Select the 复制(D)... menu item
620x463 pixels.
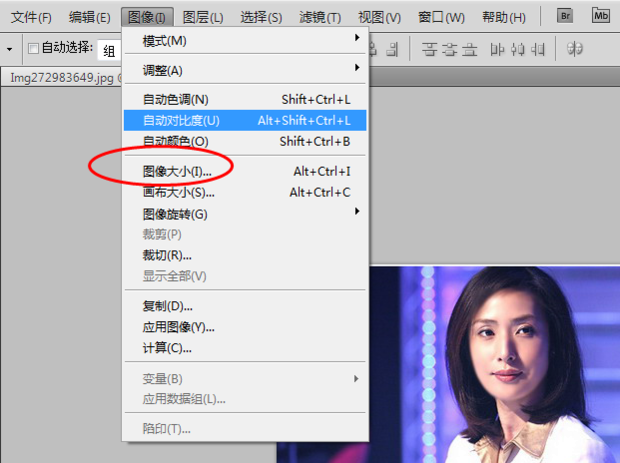(x=245, y=306)
